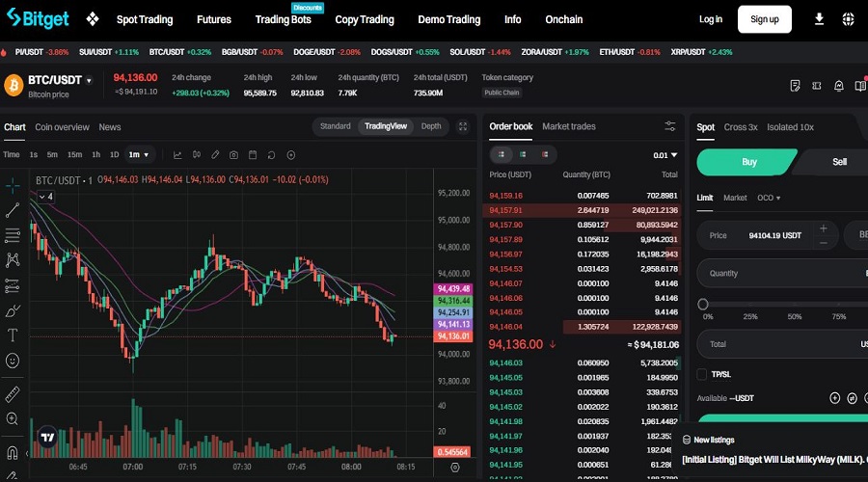Click the Bitget logo
This screenshot has width=868, height=482.
pos(39,19)
